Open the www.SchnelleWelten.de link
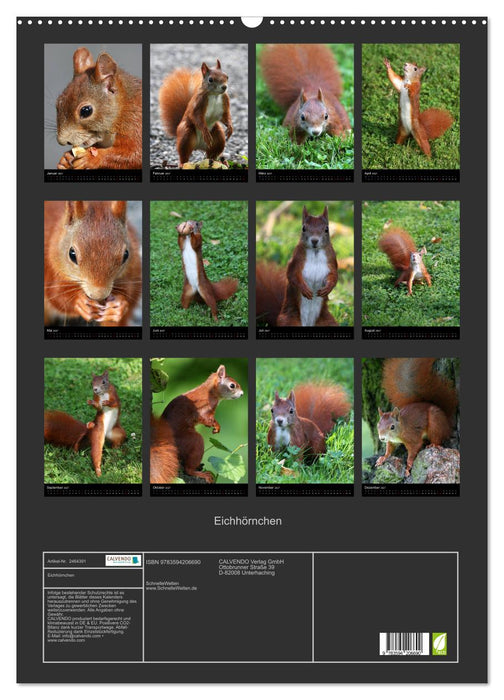Viewport: 504px width, 700px height. 171,588
